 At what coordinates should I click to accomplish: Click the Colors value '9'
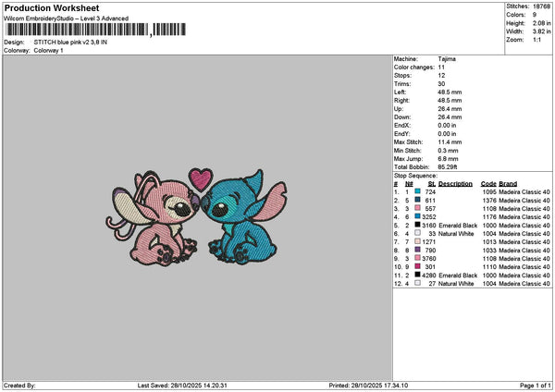(535, 15)
